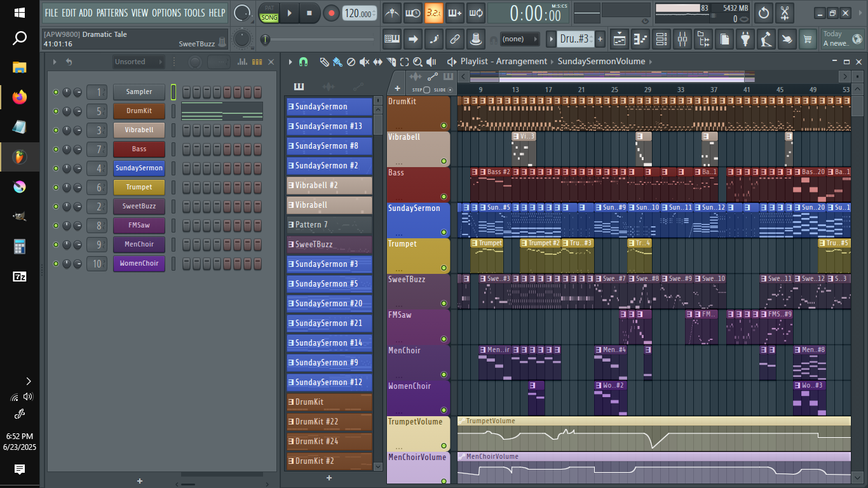Image resolution: width=868 pixels, height=488 pixels.
Task: Open the playlist options arrow menu
Action: (290, 62)
